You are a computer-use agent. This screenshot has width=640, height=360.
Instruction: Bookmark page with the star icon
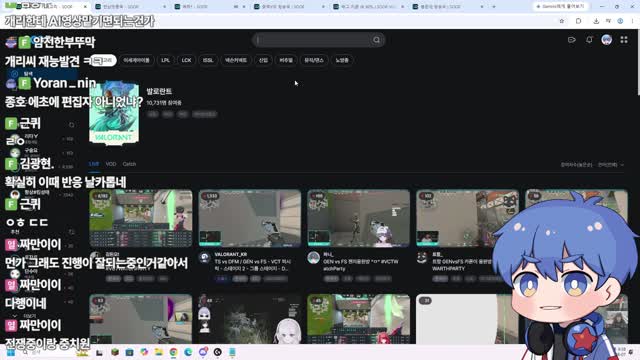coord(562,21)
